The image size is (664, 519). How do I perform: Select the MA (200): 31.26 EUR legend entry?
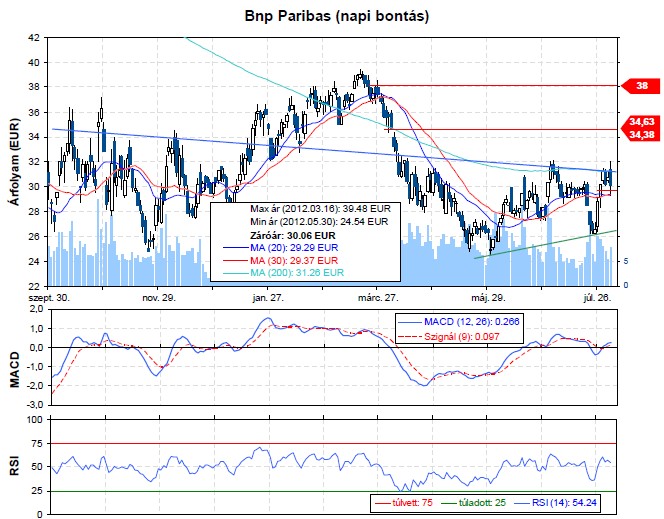(283, 273)
